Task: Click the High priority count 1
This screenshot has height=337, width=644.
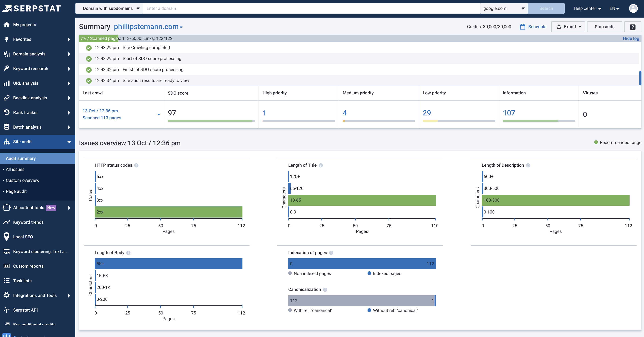Action: tap(264, 113)
